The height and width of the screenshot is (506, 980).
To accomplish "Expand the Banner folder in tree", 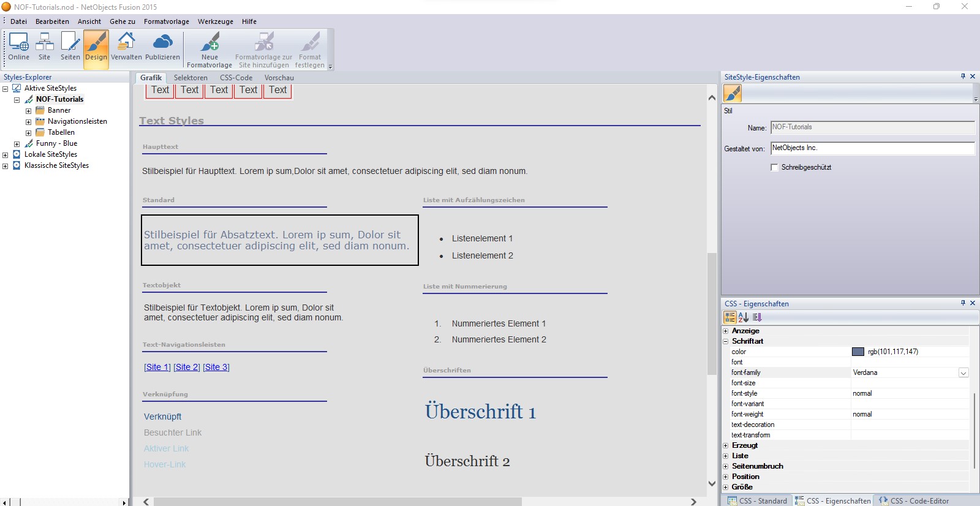I will pyautogui.click(x=28, y=111).
